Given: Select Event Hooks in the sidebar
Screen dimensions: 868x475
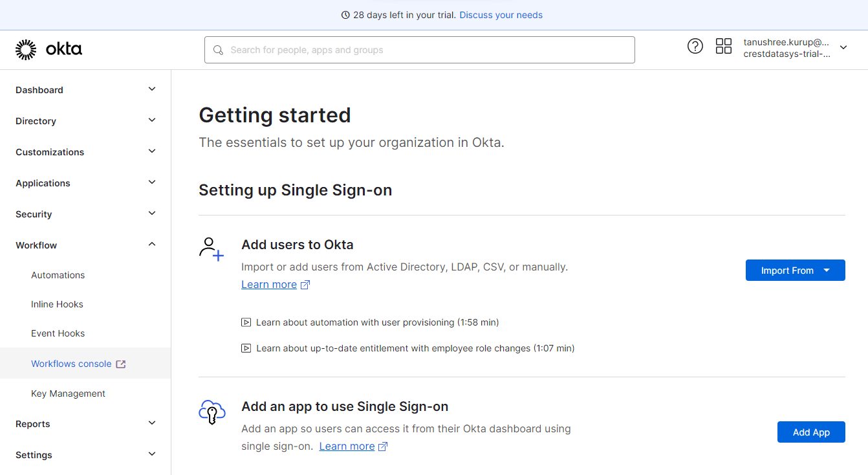Looking at the screenshot, I should (58, 333).
